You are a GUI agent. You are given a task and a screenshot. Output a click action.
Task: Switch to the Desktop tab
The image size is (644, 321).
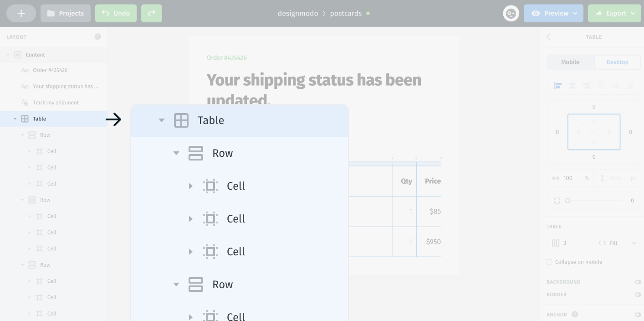click(618, 62)
